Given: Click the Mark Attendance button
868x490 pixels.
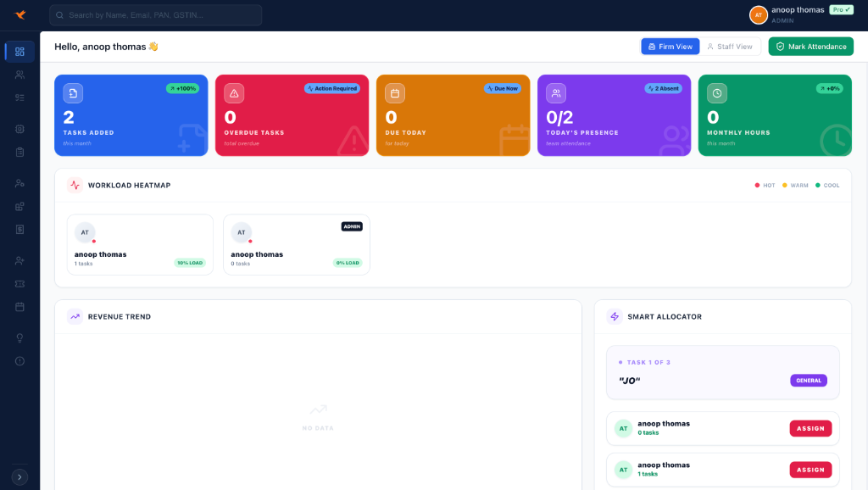Looking at the screenshot, I should click(x=810, y=46).
